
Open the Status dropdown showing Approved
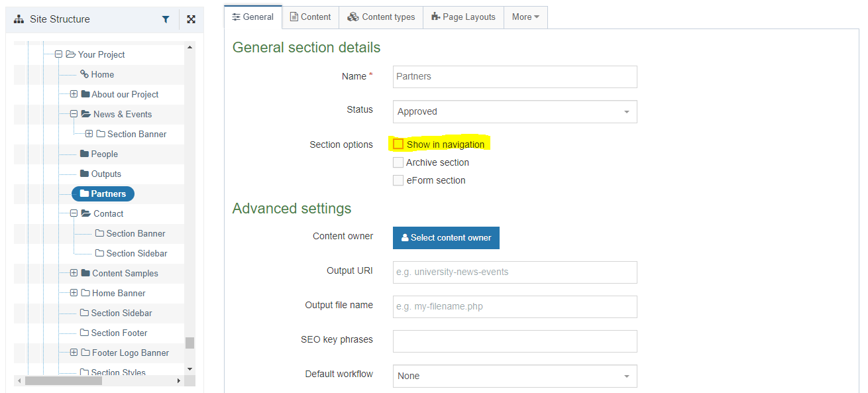pos(515,112)
